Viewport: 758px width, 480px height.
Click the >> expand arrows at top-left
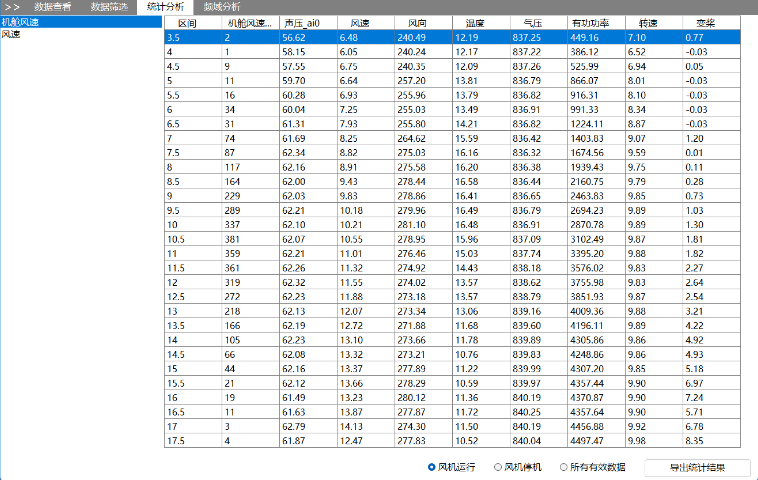click(x=11, y=7)
